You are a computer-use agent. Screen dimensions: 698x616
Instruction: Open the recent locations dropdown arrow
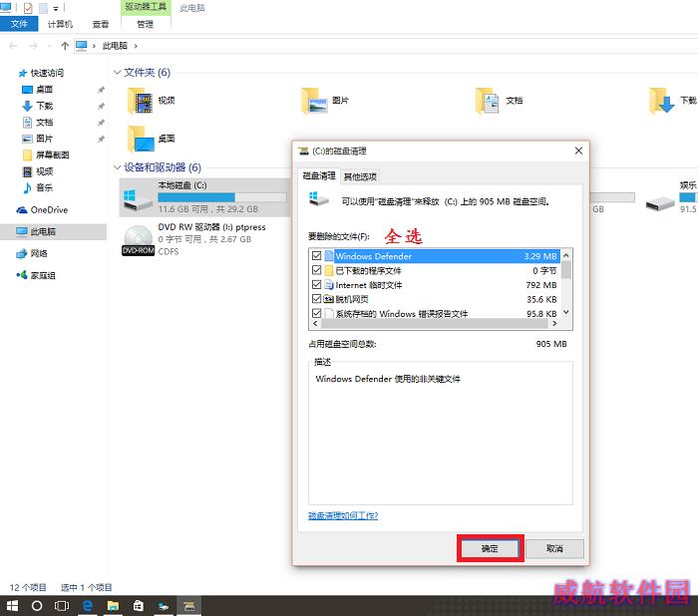50,46
